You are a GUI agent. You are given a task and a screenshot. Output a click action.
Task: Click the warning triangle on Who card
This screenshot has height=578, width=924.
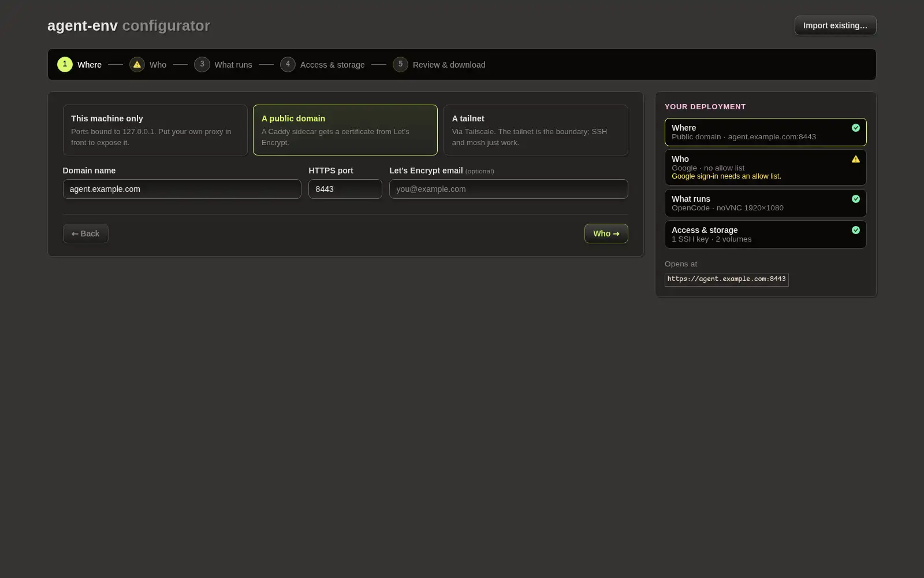856,159
